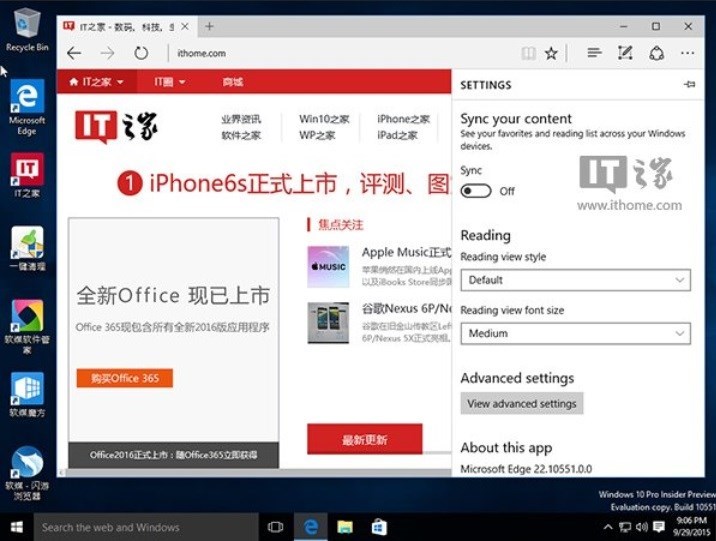Turn on the Sync toggle

(x=476, y=191)
